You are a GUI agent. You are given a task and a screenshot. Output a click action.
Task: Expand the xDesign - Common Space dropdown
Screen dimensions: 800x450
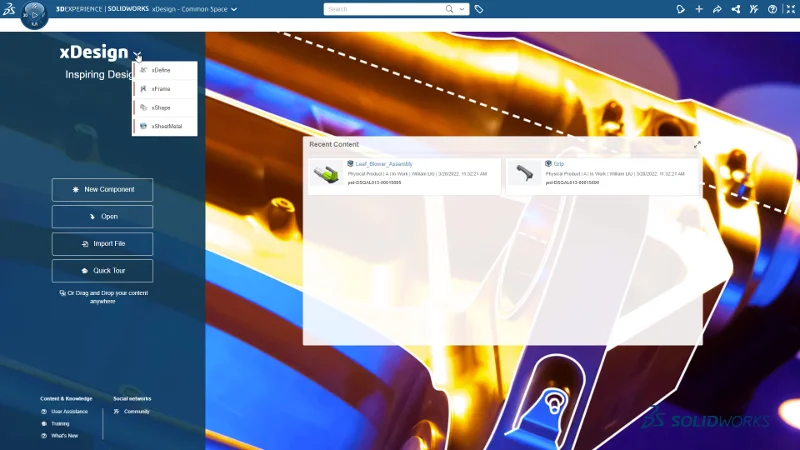click(x=234, y=9)
